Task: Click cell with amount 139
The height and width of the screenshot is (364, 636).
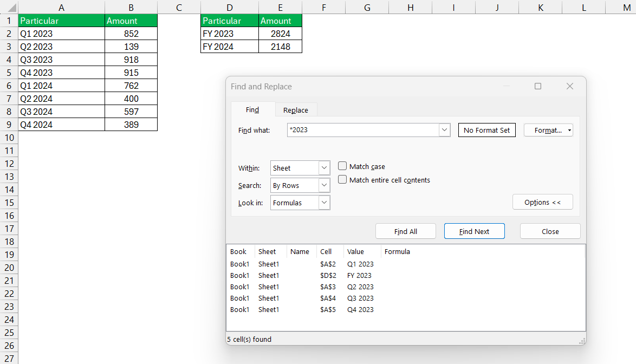Action: coord(131,47)
